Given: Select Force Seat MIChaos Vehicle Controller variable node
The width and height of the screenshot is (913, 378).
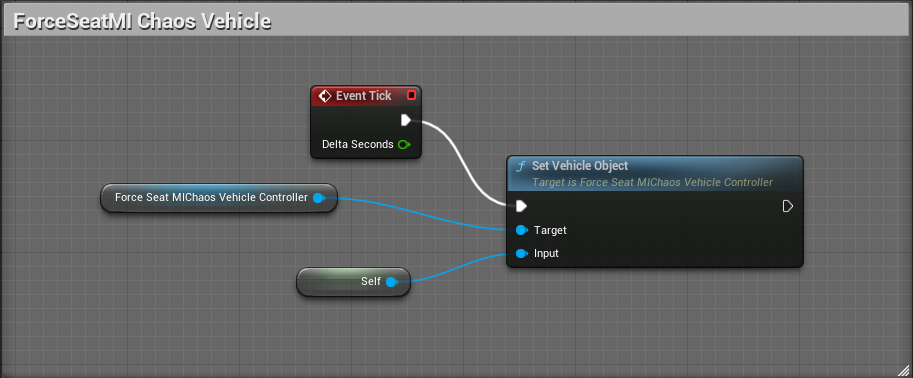Looking at the screenshot, I should click(x=219, y=198).
